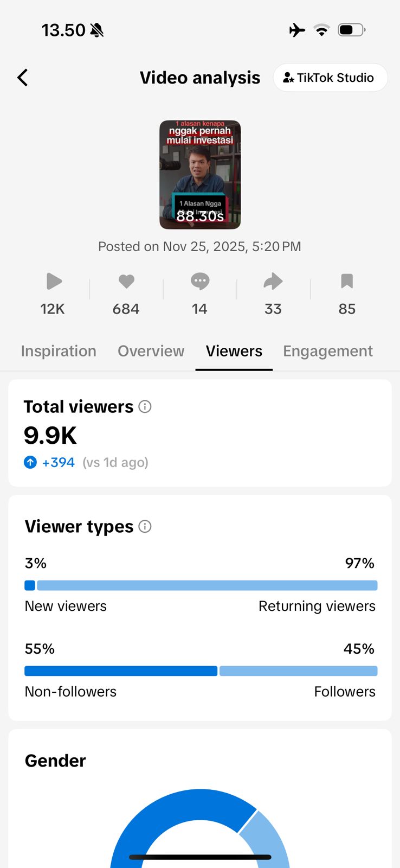Tap info icon beside Total viewers

click(x=145, y=406)
